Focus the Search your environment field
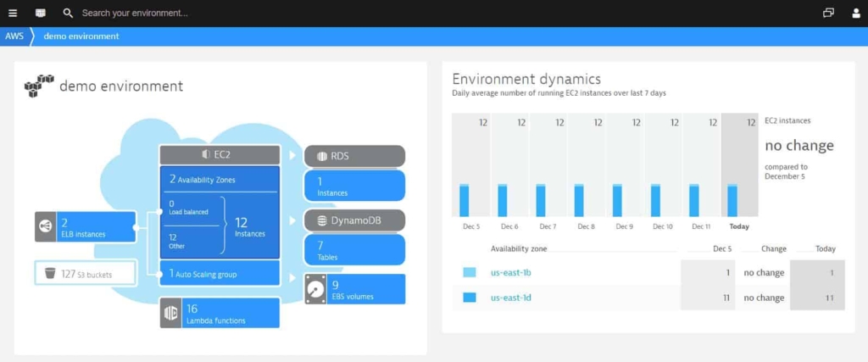 (x=135, y=14)
